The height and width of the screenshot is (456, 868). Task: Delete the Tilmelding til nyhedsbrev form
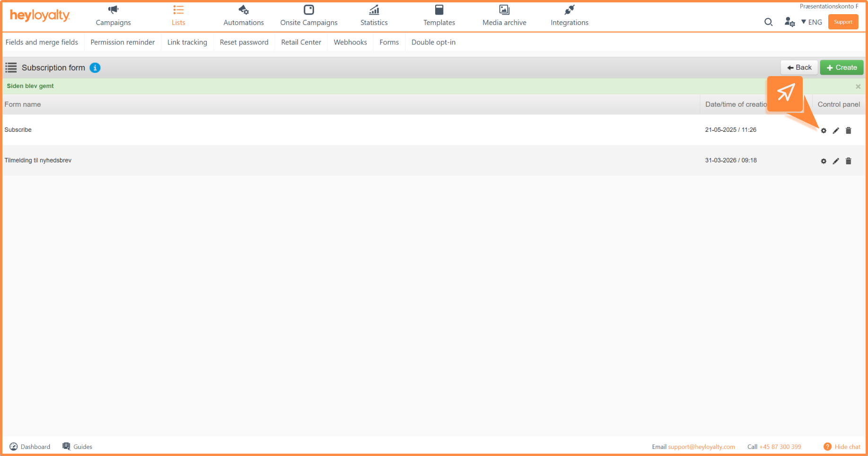coord(848,161)
